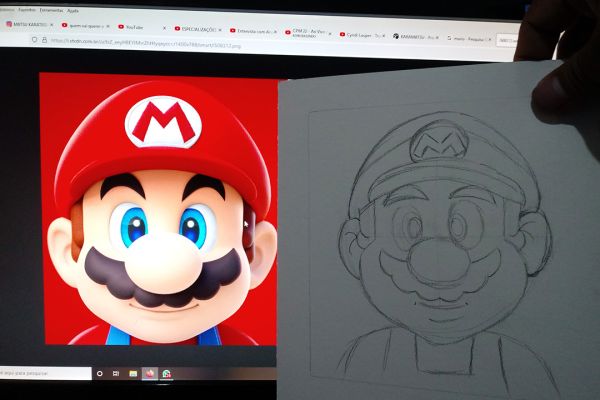Close the MIITSU KARATEC tab
Image resolution: width=600 pixels, height=400 pixels.
point(53,23)
